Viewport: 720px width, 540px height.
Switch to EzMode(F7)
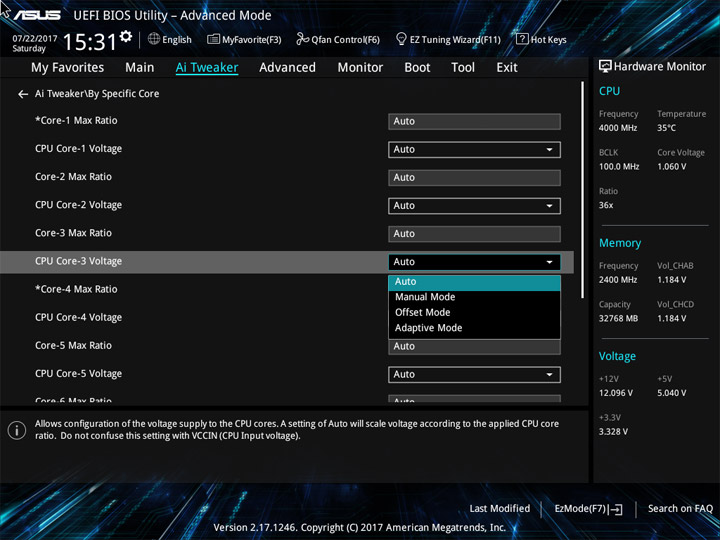(588, 509)
